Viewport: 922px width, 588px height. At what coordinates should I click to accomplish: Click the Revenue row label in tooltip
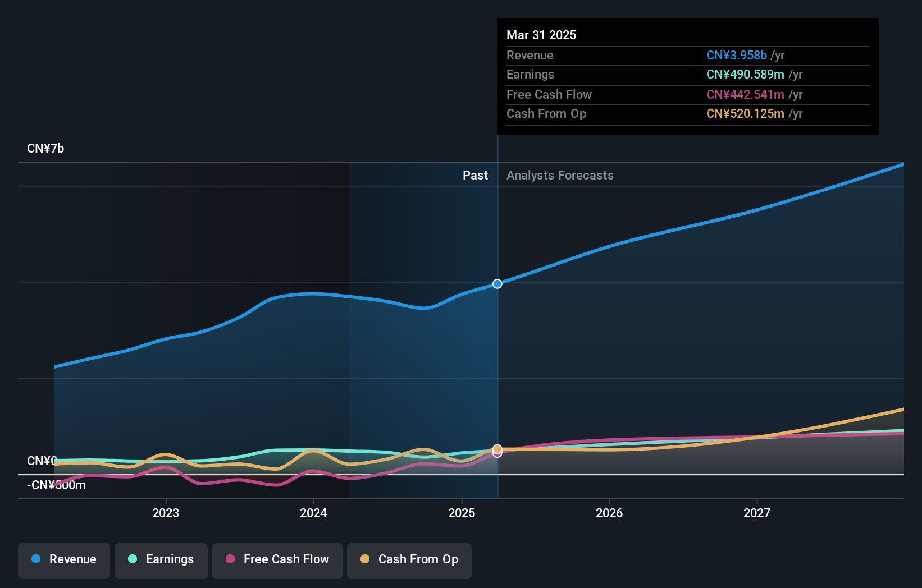(x=530, y=56)
